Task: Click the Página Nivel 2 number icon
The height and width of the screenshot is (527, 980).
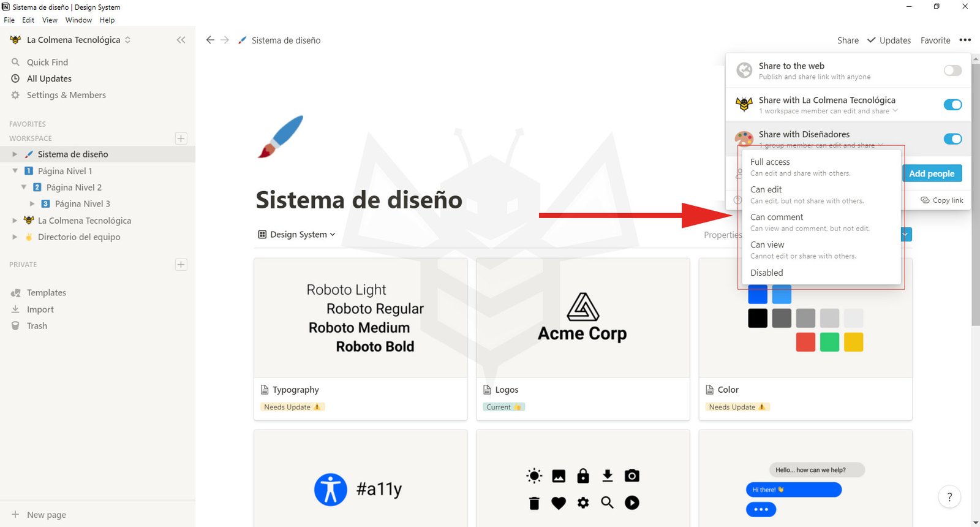Action: coord(37,188)
